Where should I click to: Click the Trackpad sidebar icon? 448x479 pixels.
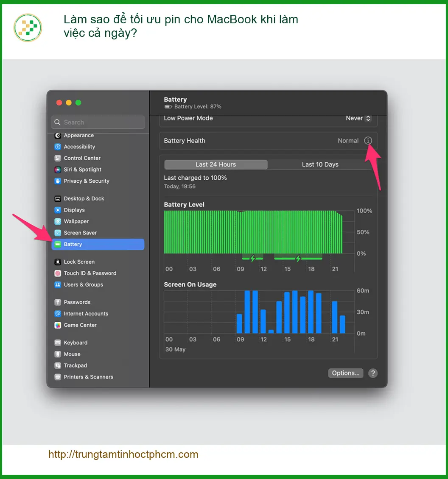pos(58,365)
